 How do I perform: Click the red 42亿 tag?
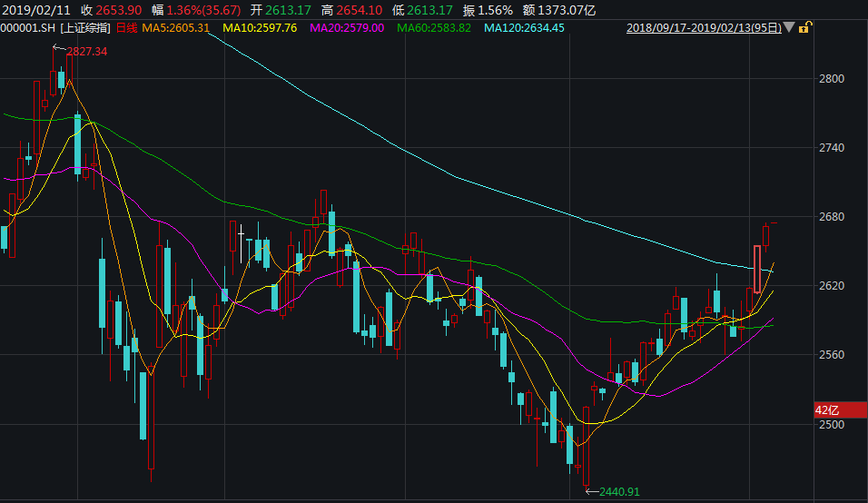pos(829,410)
